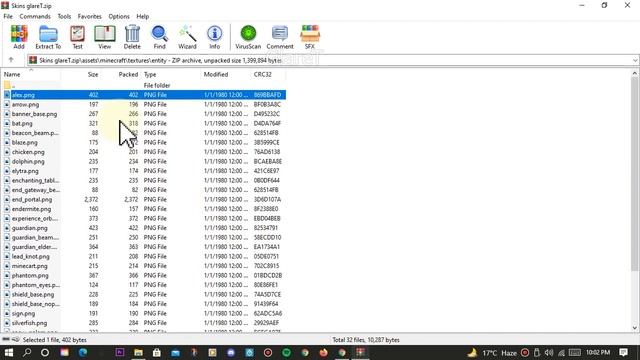Click scrollbar down arrow
Screen dimensions: 640x360
click(635, 327)
